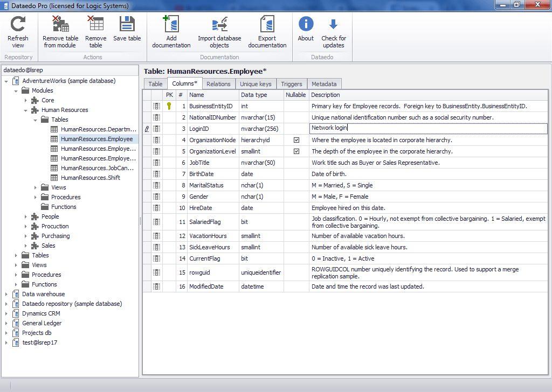Screen dimensions: 552x392
Task: Click the folder icon beside Procedures under Human Resources
Action: pyautogui.click(x=45, y=197)
